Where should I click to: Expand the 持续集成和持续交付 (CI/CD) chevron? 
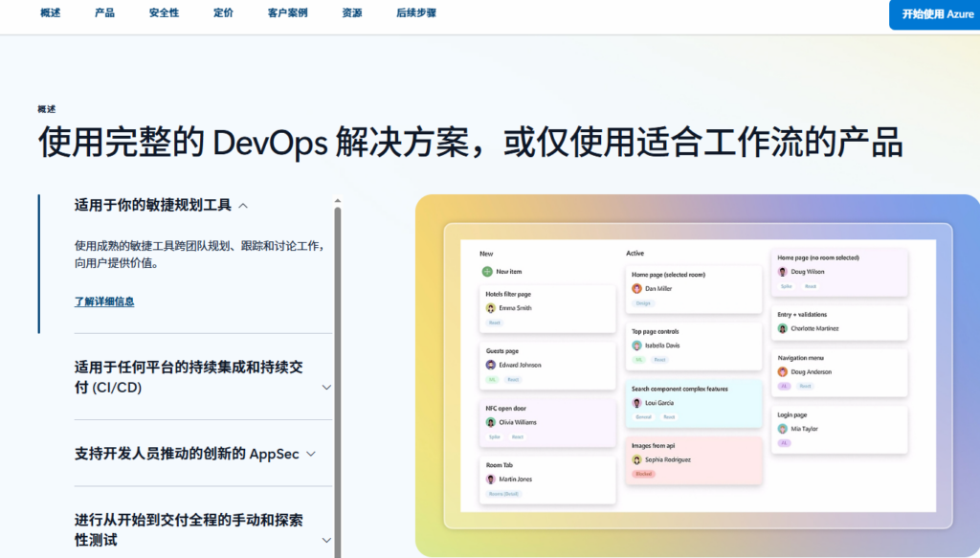pyautogui.click(x=326, y=388)
